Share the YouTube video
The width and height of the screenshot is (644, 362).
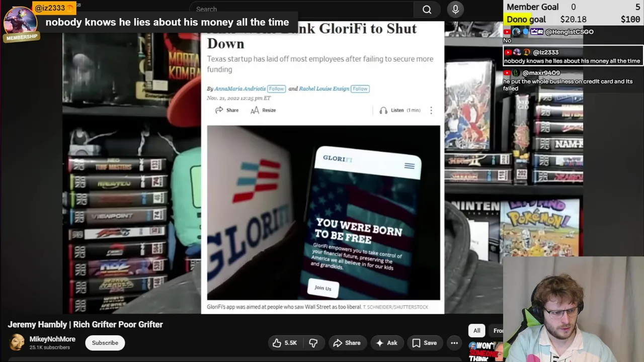click(x=347, y=343)
